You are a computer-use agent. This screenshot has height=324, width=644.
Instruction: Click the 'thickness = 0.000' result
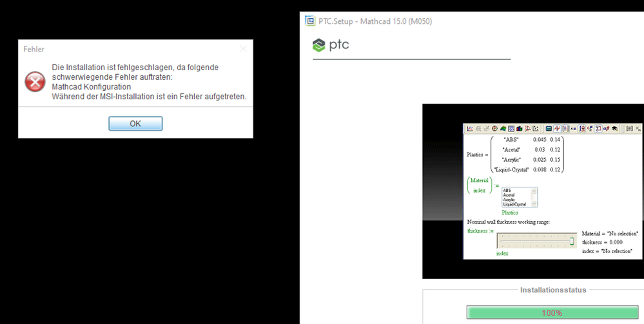[x=602, y=242]
